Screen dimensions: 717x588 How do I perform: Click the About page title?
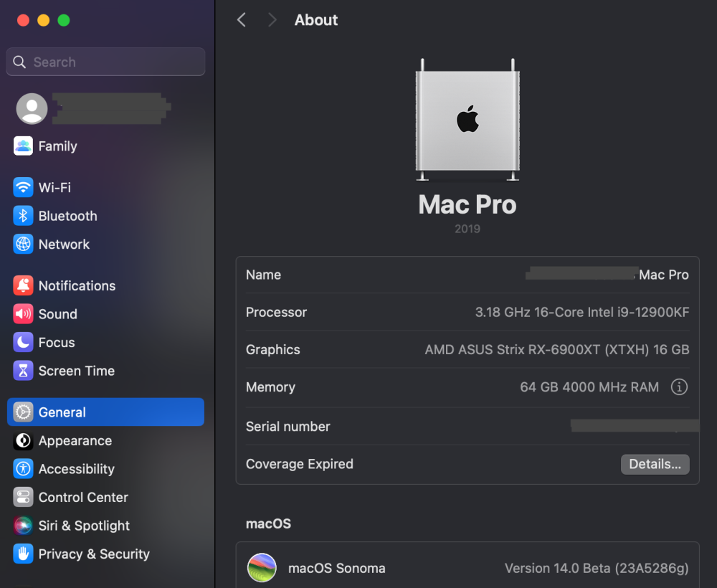[x=316, y=20]
